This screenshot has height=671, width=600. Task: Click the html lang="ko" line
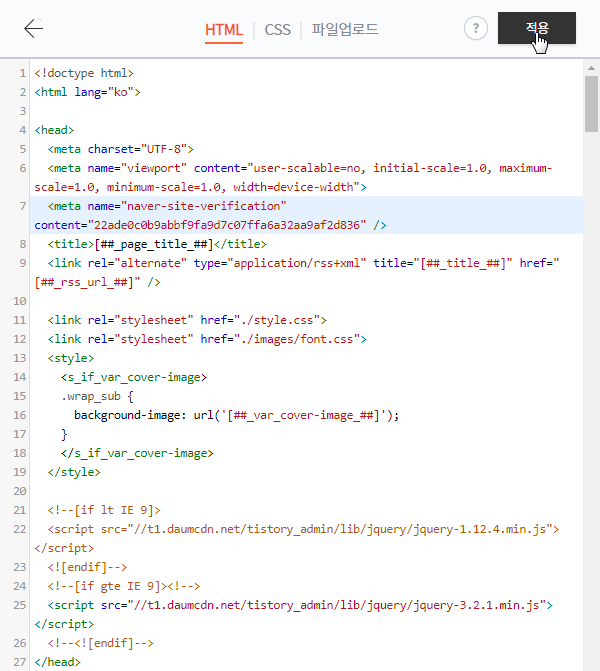coord(87,92)
